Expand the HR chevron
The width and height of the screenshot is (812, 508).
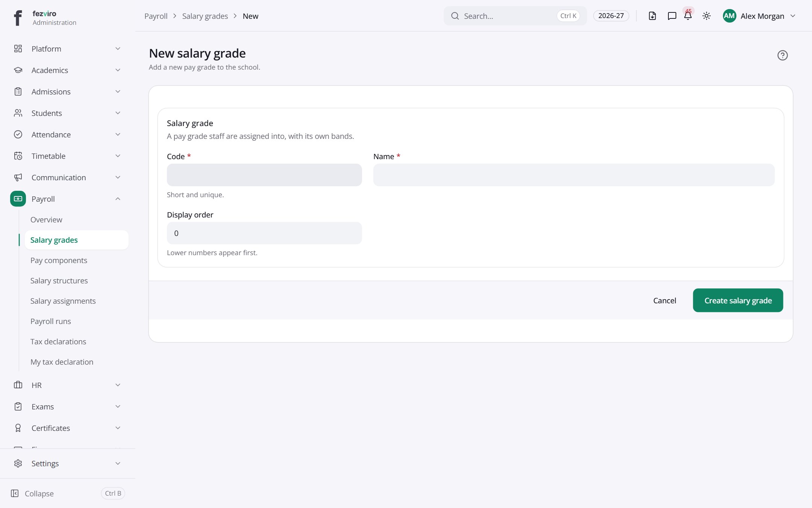pyautogui.click(x=118, y=385)
